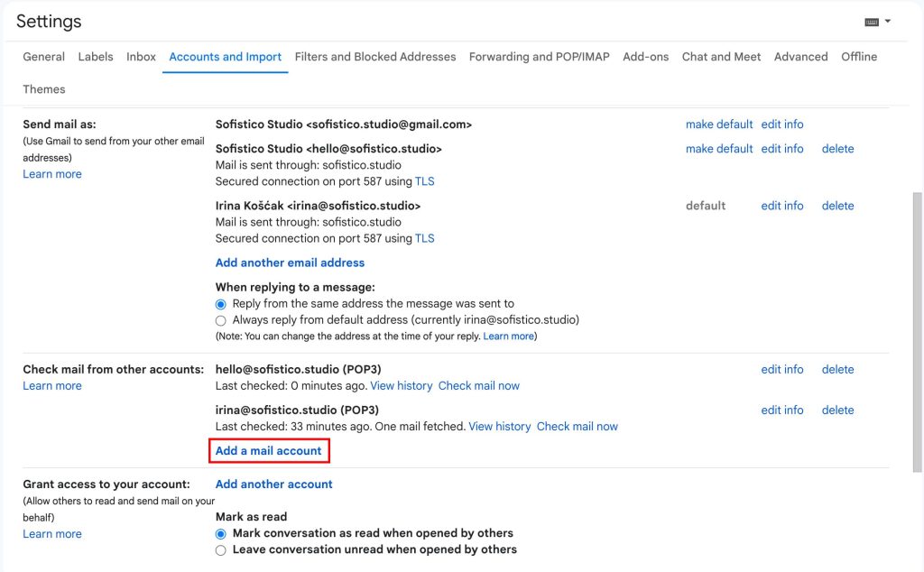Click Add a mail account link
The height and width of the screenshot is (572, 924).
pyautogui.click(x=268, y=450)
